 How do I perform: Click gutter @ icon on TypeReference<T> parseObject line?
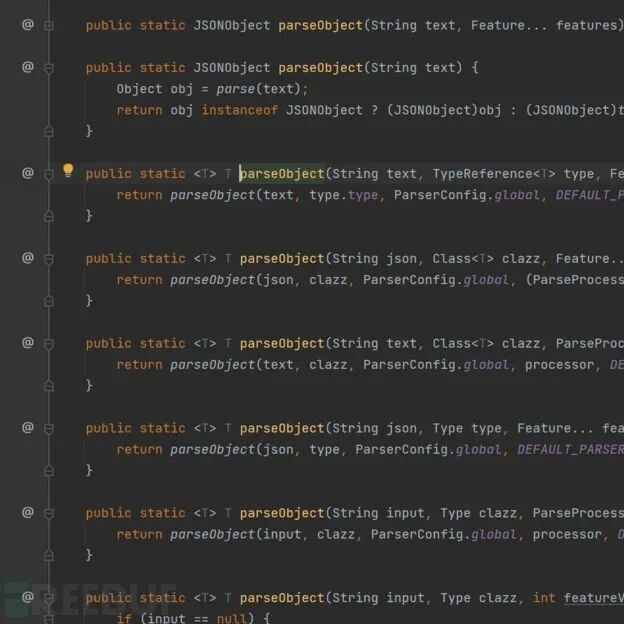click(x=27, y=173)
